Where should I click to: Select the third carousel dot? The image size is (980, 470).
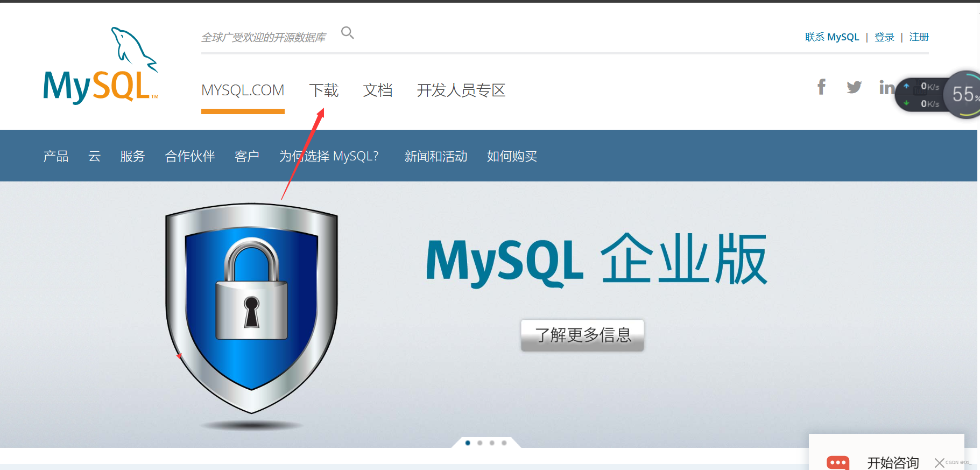[492, 443]
